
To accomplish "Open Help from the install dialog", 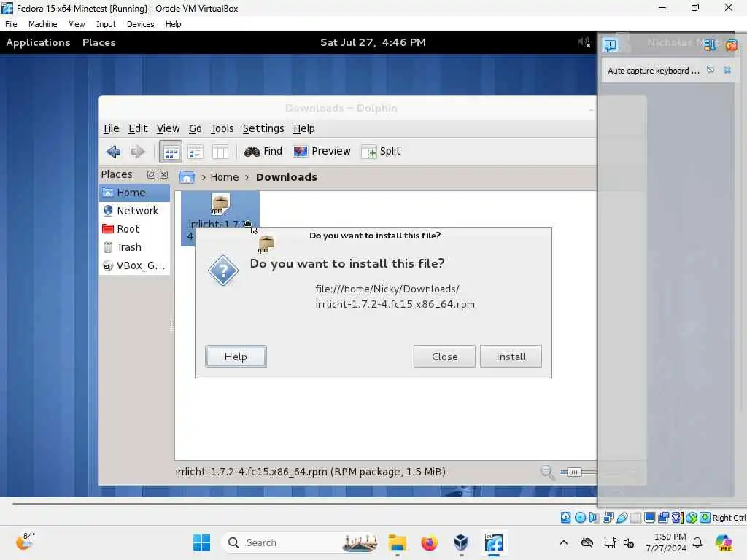I will coord(236,356).
